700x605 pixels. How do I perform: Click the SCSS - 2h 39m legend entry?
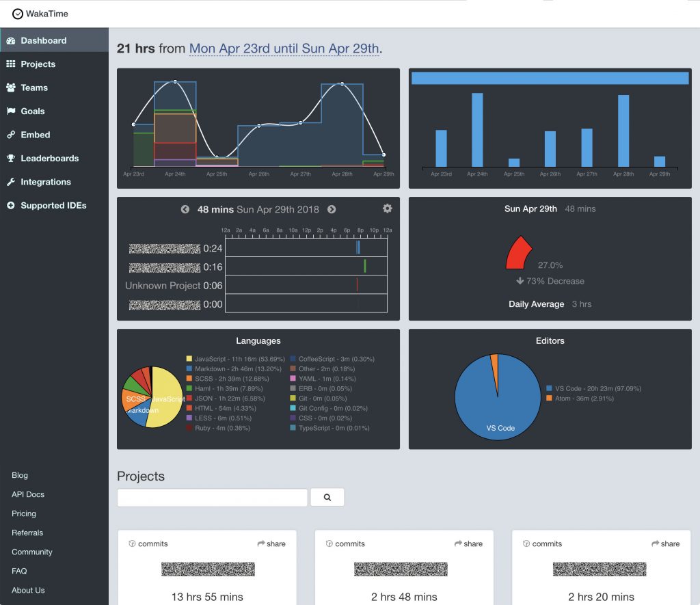pos(228,378)
